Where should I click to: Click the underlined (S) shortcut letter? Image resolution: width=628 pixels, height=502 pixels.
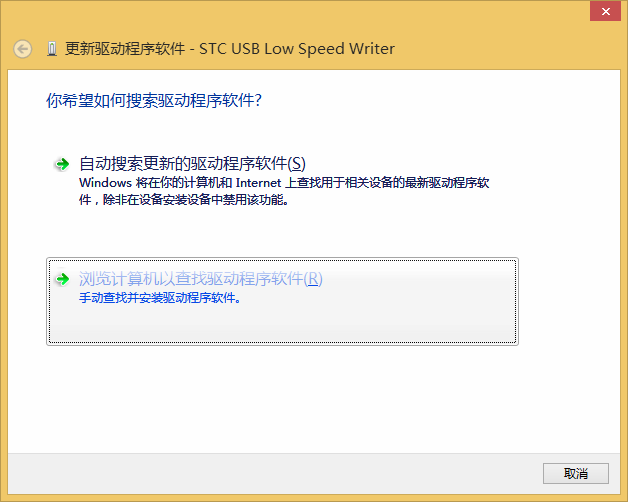297,164
